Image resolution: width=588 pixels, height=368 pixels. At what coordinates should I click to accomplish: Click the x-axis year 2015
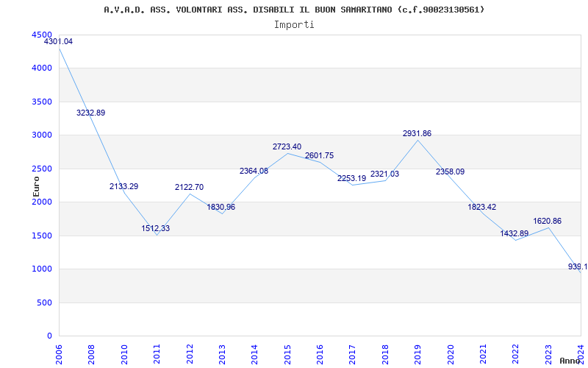[x=287, y=354]
